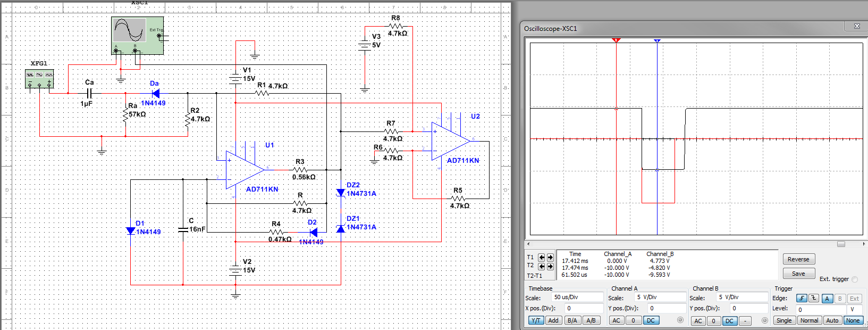Click the Channel B Scale field
868x330 pixels.
click(x=741, y=298)
